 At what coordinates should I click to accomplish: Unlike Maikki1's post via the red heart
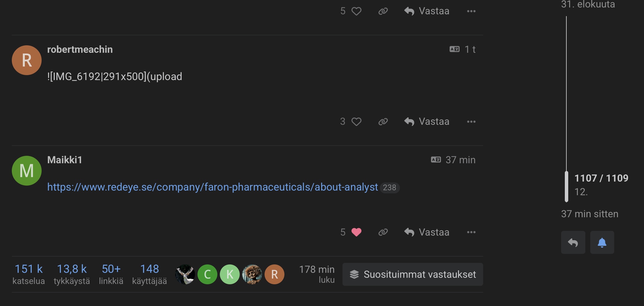click(x=356, y=232)
